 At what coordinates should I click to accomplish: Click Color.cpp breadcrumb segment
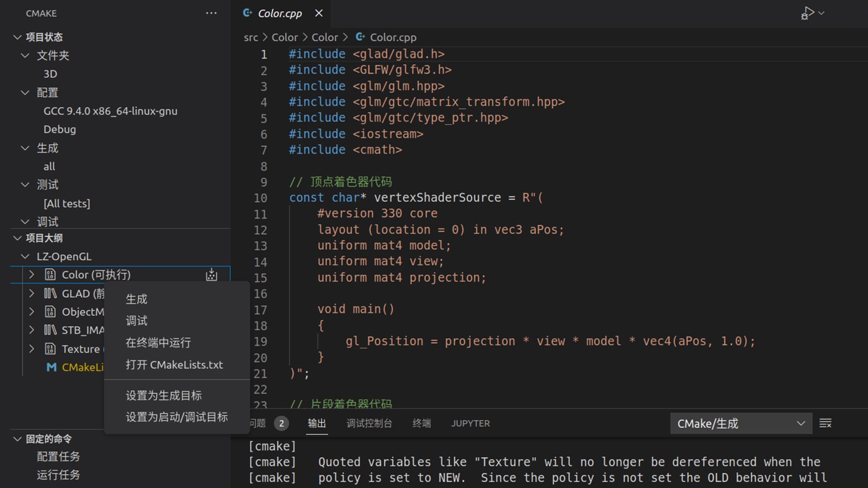[393, 37]
